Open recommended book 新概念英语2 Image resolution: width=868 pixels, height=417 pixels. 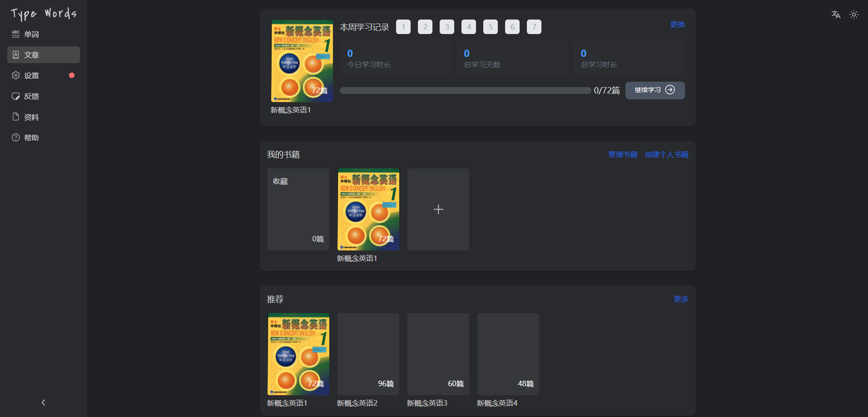[368, 354]
